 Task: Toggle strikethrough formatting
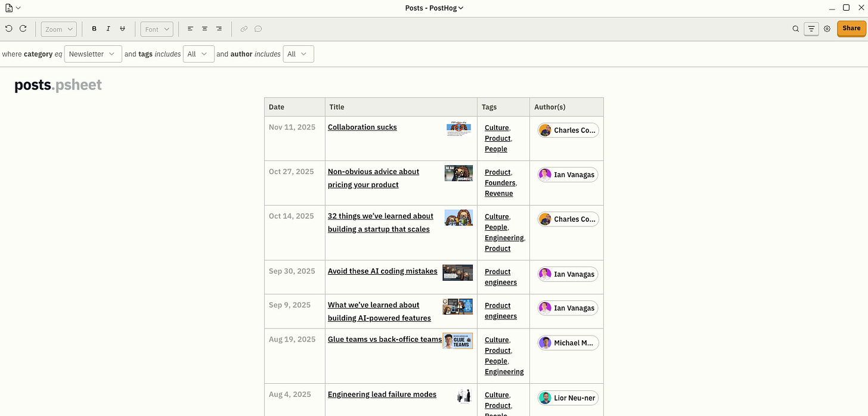click(x=122, y=29)
